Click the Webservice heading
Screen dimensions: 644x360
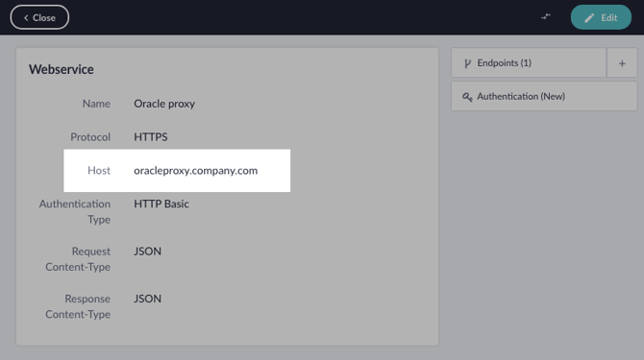point(62,69)
